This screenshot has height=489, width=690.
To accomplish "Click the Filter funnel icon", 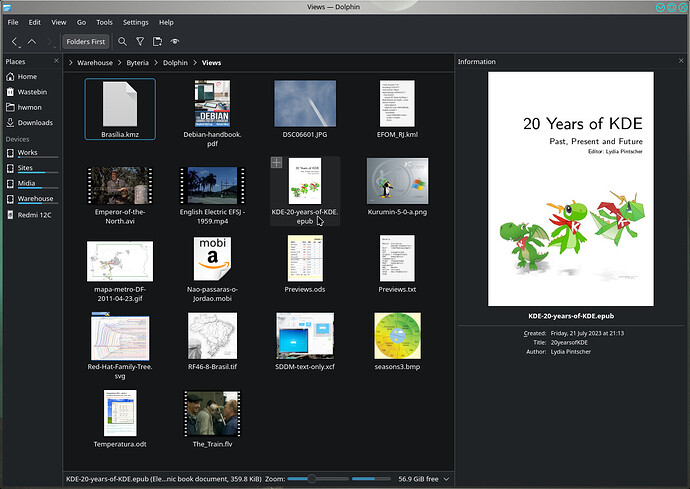I will click(x=140, y=42).
